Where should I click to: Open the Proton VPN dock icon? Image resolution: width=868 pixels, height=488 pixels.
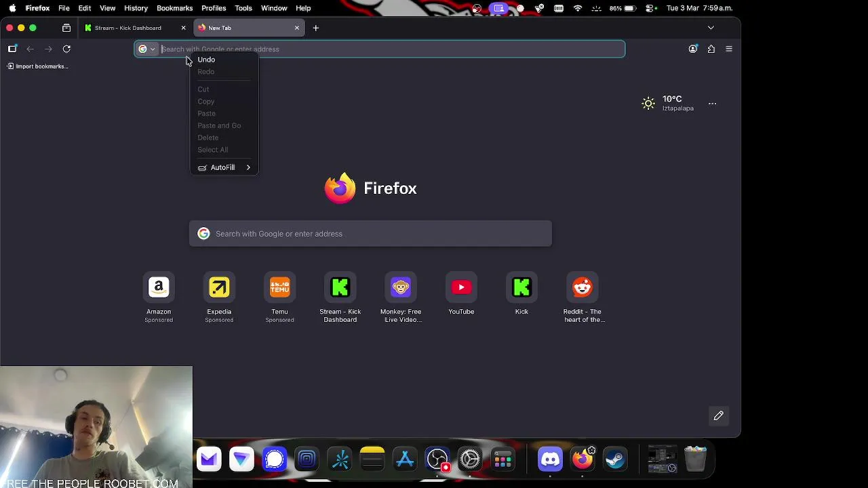[241, 459]
